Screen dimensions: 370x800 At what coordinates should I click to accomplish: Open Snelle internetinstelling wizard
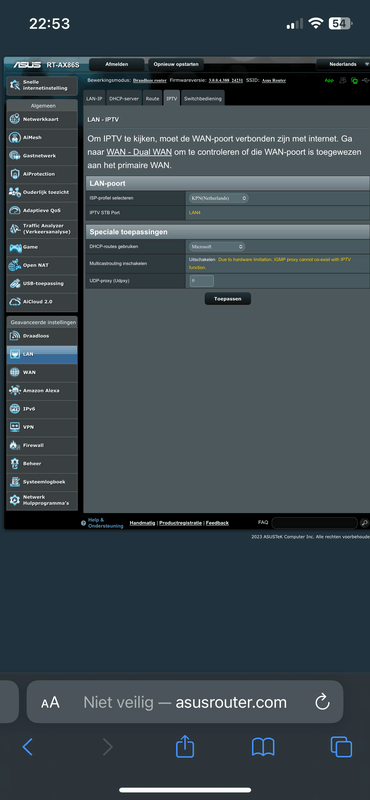42,85
